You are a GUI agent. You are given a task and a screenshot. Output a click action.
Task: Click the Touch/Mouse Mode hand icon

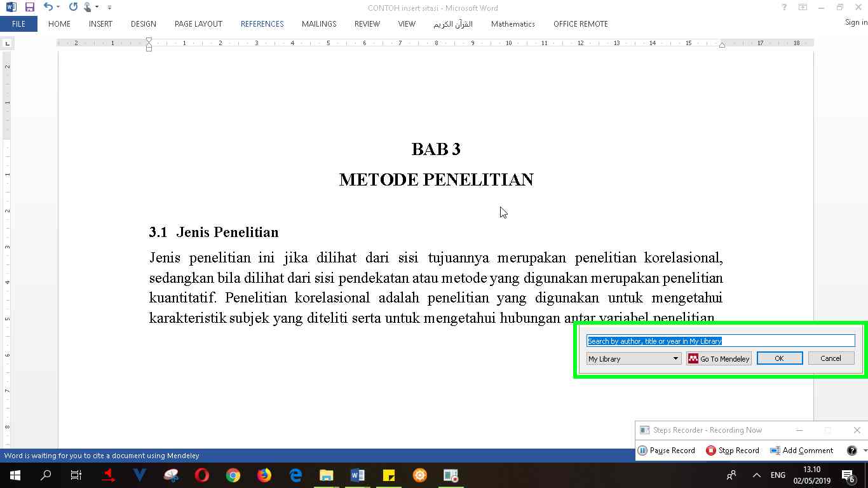(x=88, y=8)
